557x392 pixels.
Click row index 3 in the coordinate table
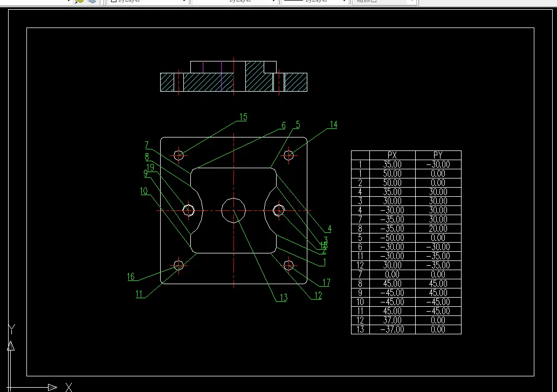pos(360,201)
